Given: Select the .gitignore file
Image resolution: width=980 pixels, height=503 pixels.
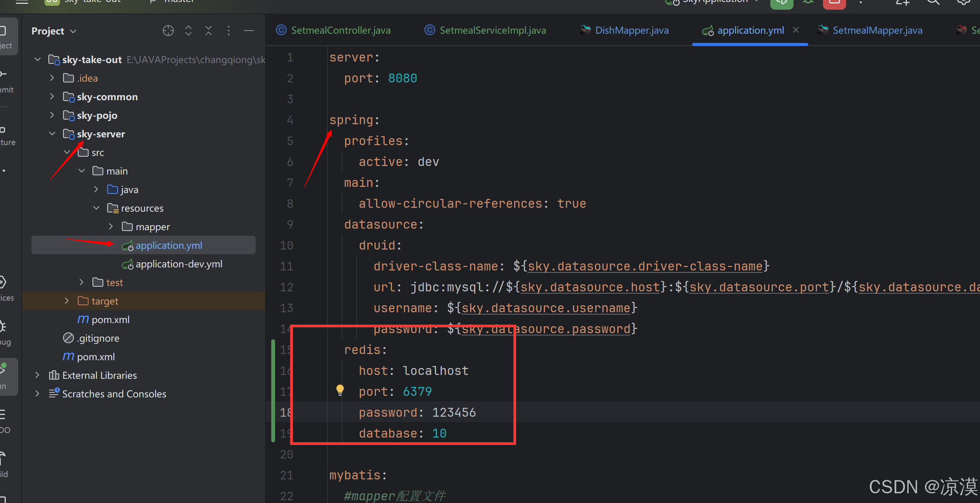Looking at the screenshot, I should coord(98,338).
